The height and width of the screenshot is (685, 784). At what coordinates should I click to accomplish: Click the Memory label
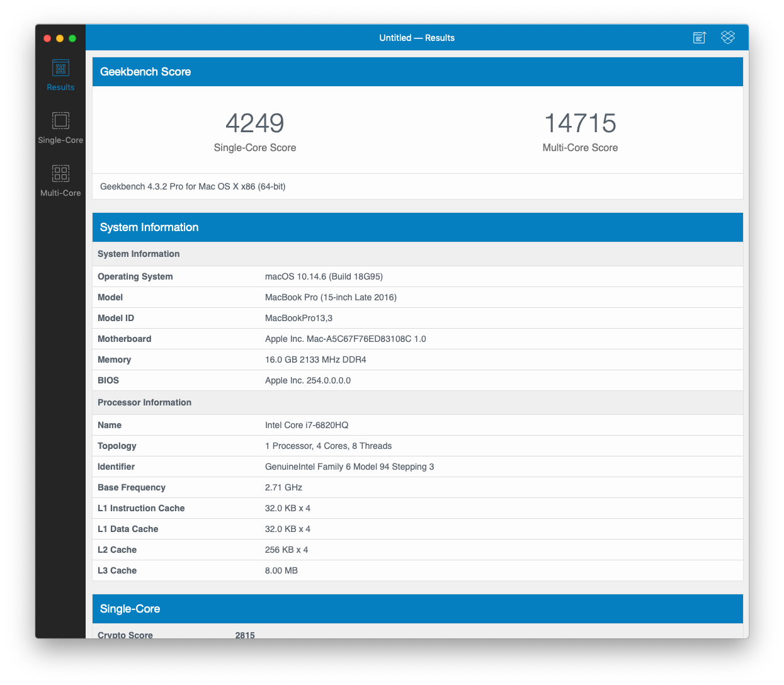coord(115,359)
